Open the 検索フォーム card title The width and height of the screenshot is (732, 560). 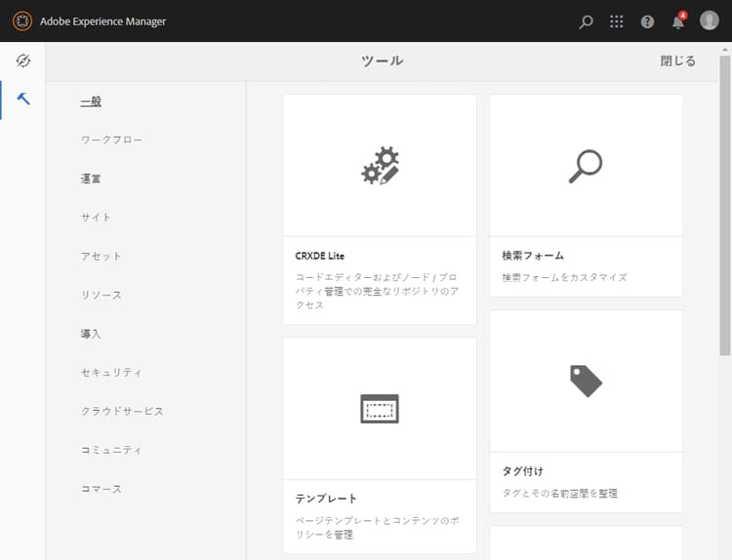pyautogui.click(x=533, y=256)
